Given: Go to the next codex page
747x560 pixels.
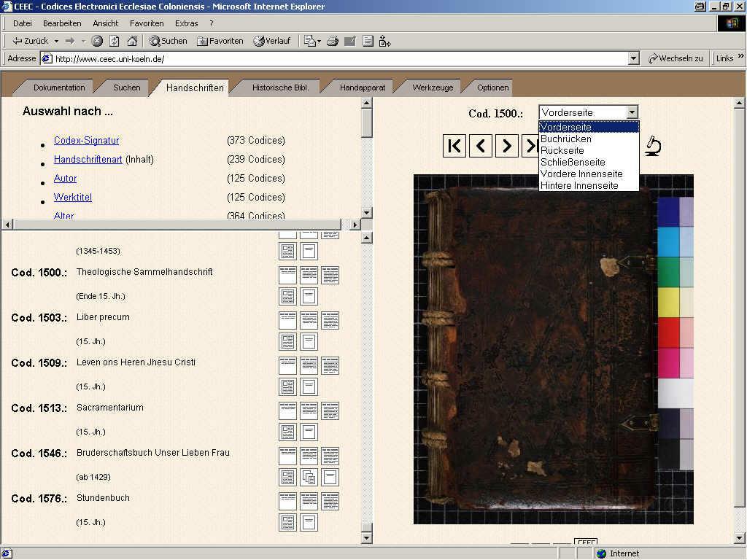Looking at the screenshot, I should click(506, 146).
